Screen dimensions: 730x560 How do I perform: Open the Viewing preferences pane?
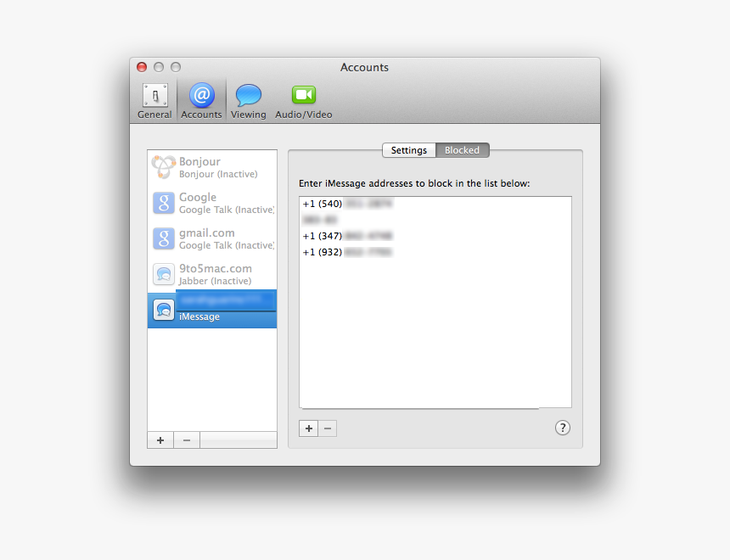[x=248, y=101]
